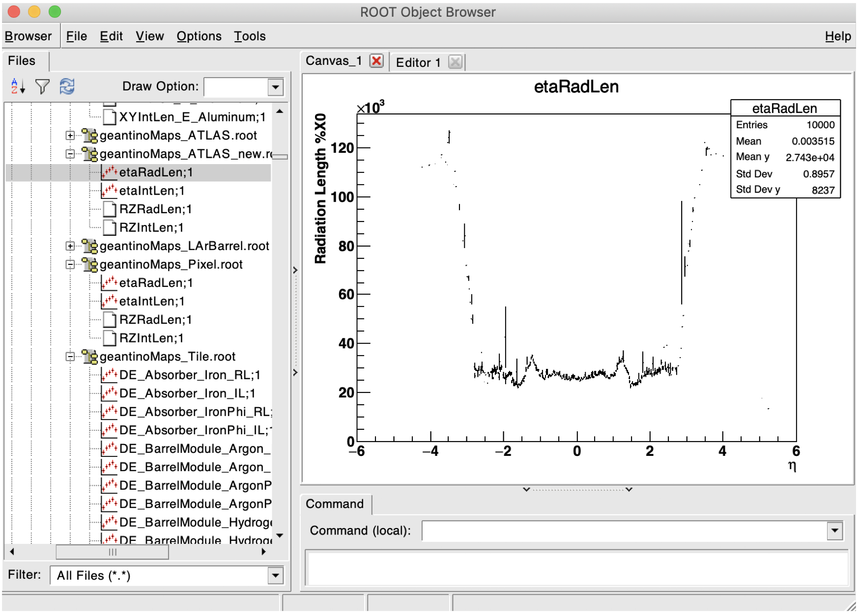859x616 pixels.
Task: Select the DE_Absorber_Iron_RL;1 histogram icon
Action: pyautogui.click(x=109, y=375)
